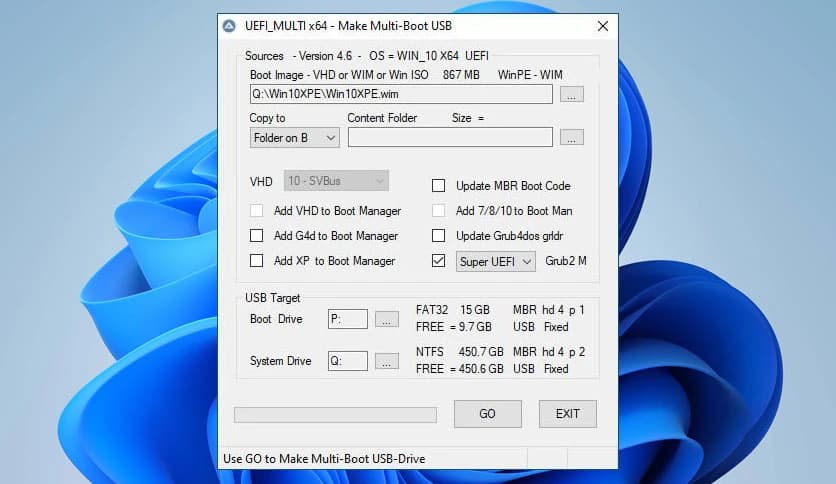This screenshot has width=836, height=484.
Task: Click the EXIT button
Action: tap(567, 414)
